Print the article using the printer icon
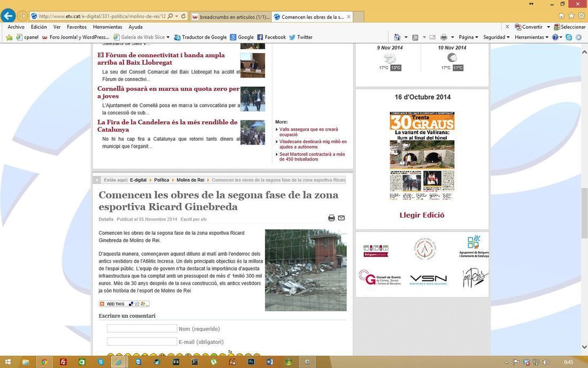Screen dimensions: 588x368 (331, 218)
